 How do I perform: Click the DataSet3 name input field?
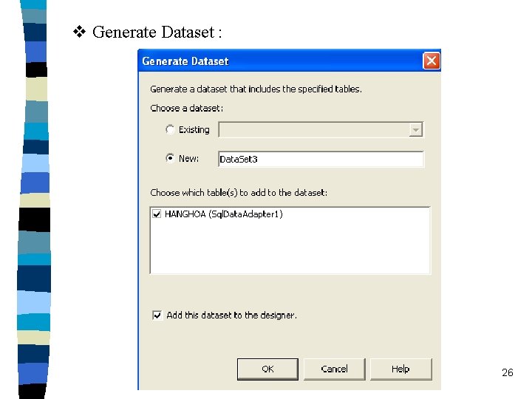321,159
